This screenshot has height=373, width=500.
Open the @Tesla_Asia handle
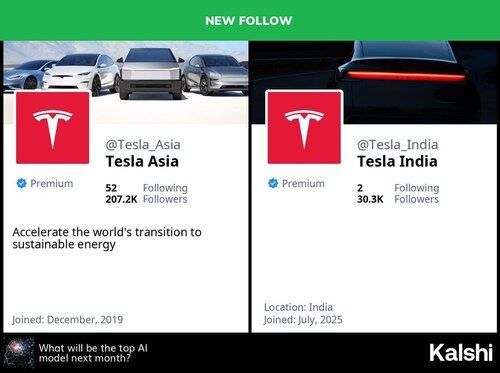pyautogui.click(x=143, y=145)
